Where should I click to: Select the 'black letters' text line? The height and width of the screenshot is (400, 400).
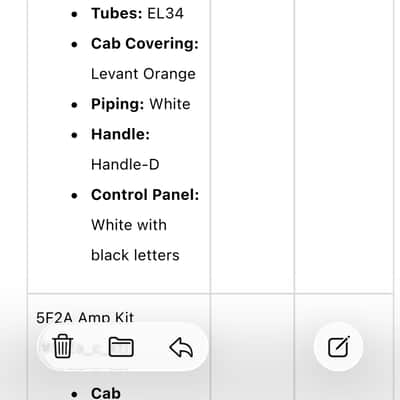click(135, 255)
